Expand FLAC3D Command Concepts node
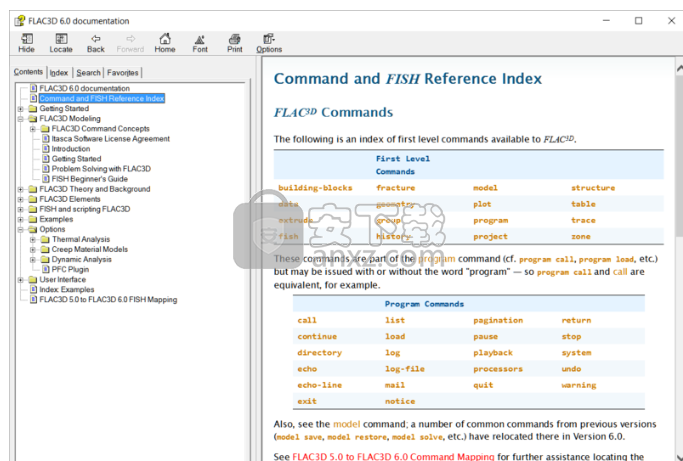The height and width of the screenshot is (461, 683). click(x=33, y=129)
